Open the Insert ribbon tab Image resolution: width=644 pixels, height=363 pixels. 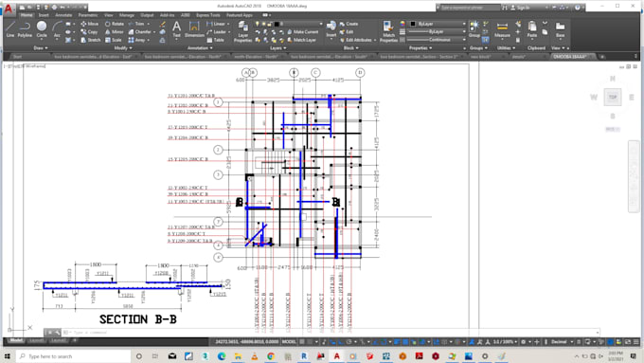coord(44,15)
